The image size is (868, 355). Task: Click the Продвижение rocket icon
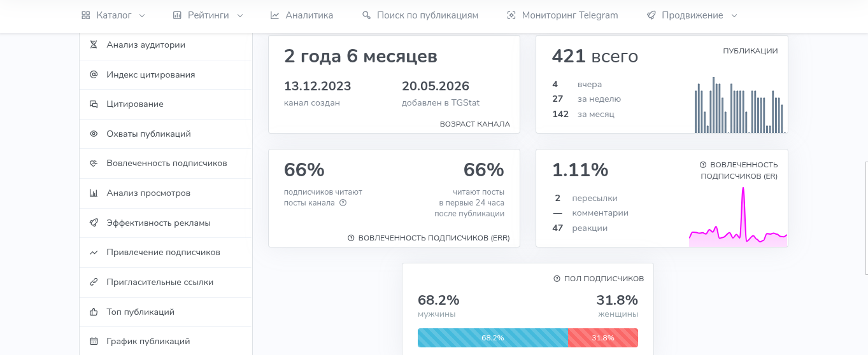pyautogui.click(x=651, y=15)
